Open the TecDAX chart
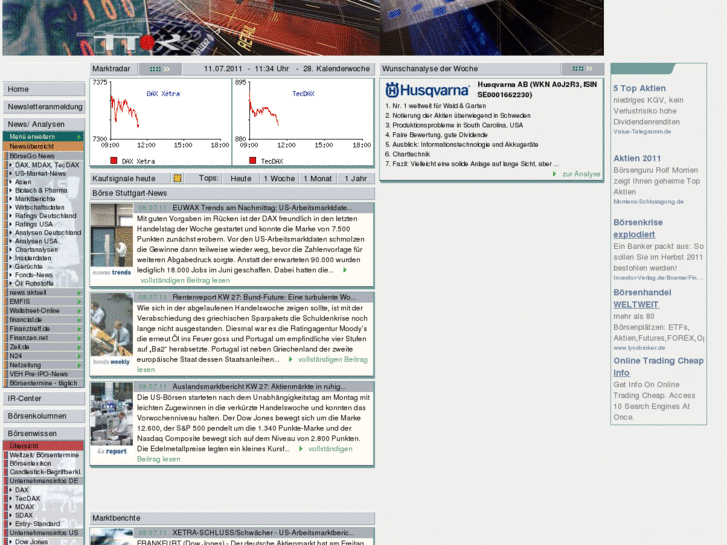This screenshot has height=545, width=727. point(303,122)
